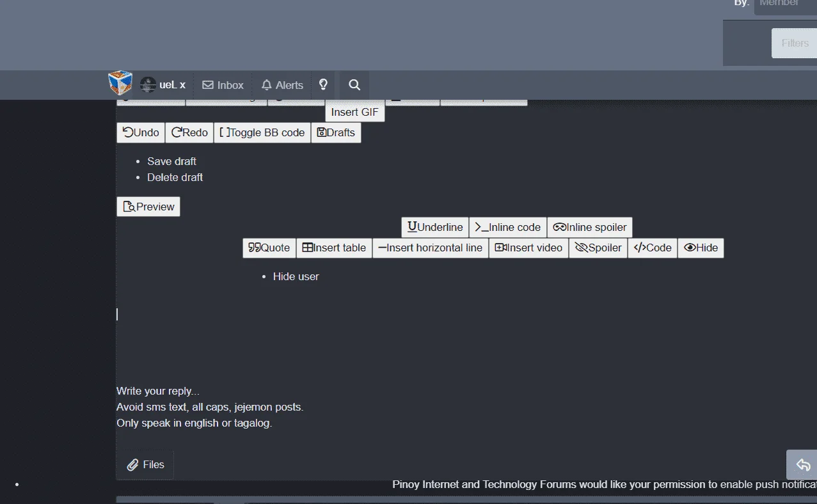Click the Code angle brackets icon
The width and height of the screenshot is (817, 504).
tap(640, 248)
